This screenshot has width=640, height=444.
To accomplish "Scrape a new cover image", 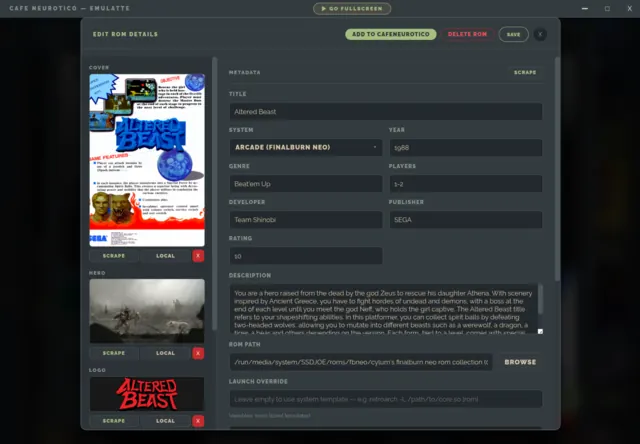I will (114, 256).
